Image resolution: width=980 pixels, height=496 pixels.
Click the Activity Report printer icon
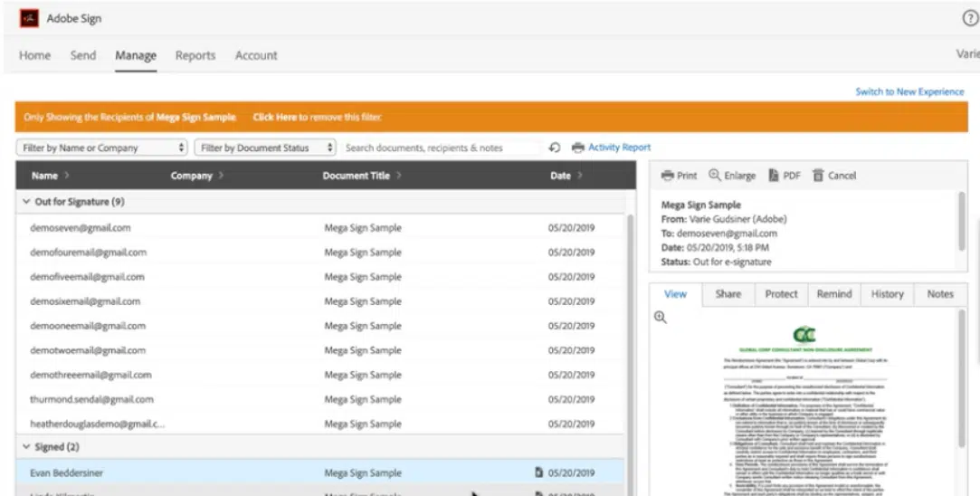(578, 148)
